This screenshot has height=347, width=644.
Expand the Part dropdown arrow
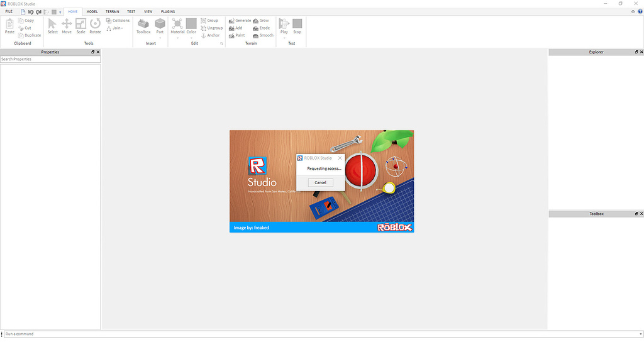point(160,38)
